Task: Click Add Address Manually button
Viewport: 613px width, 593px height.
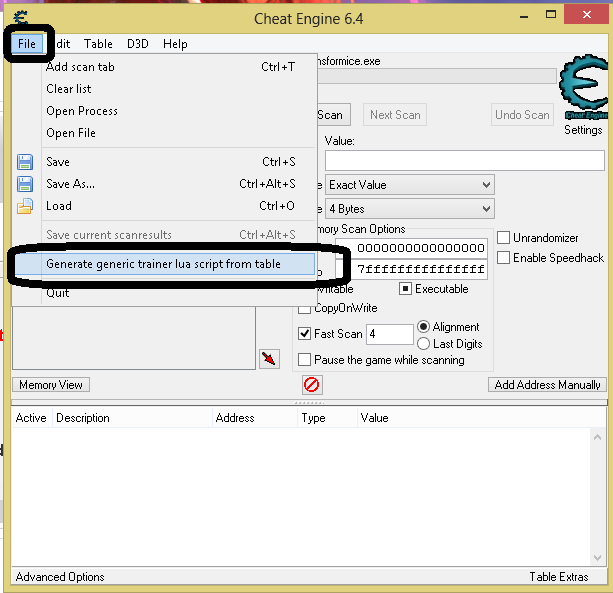Action: click(x=547, y=385)
